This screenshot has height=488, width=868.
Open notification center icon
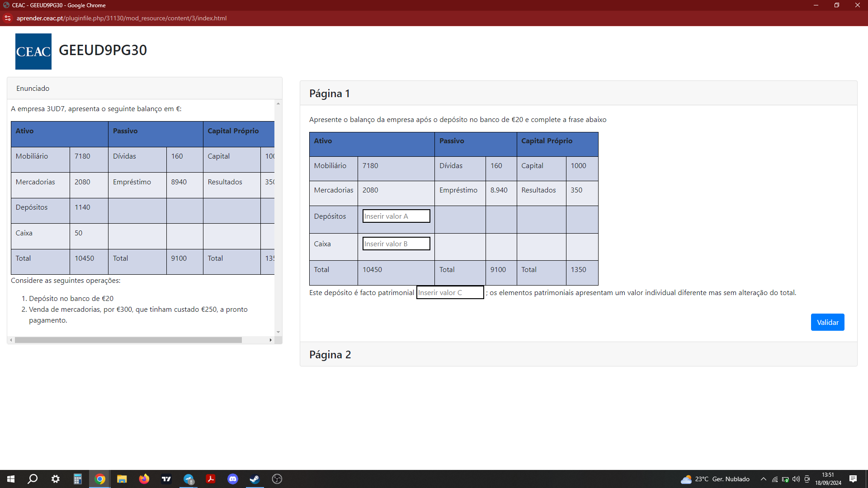pyautogui.click(x=853, y=479)
